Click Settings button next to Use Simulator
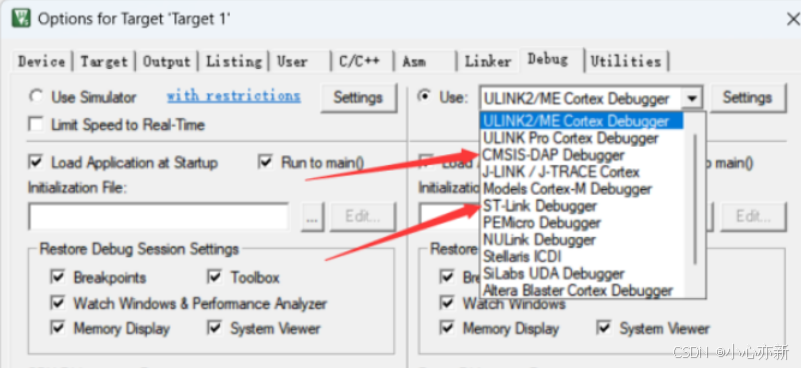 click(x=358, y=98)
